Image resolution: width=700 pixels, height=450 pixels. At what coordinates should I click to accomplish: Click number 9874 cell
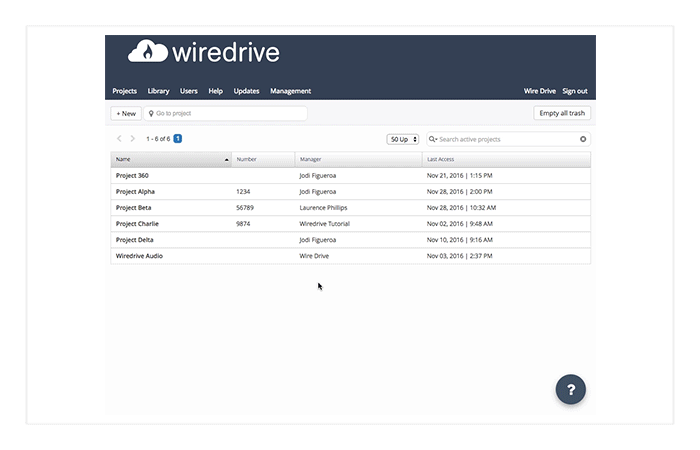tap(243, 224)
